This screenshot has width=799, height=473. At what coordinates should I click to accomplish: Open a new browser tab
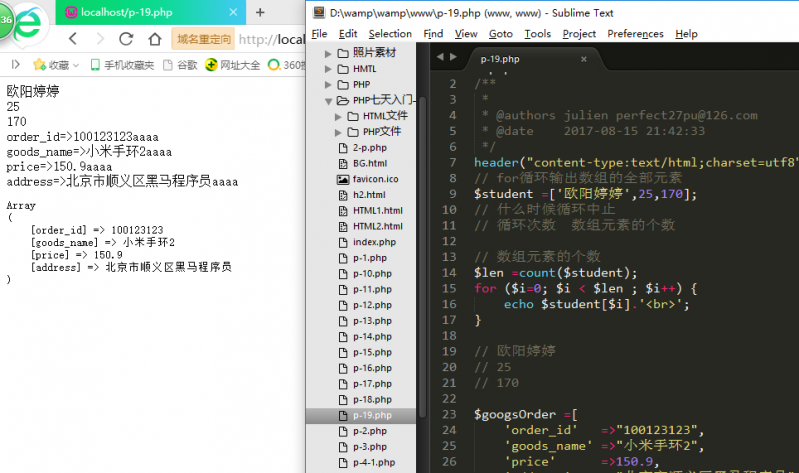click(260, 13)
